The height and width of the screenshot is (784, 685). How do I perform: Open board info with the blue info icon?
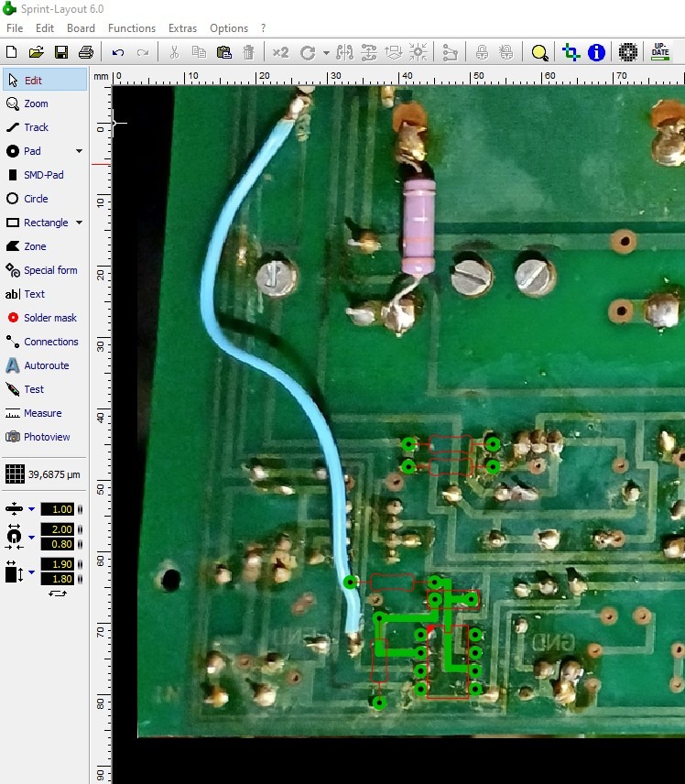pyautogui.click(x=596, y=52)
